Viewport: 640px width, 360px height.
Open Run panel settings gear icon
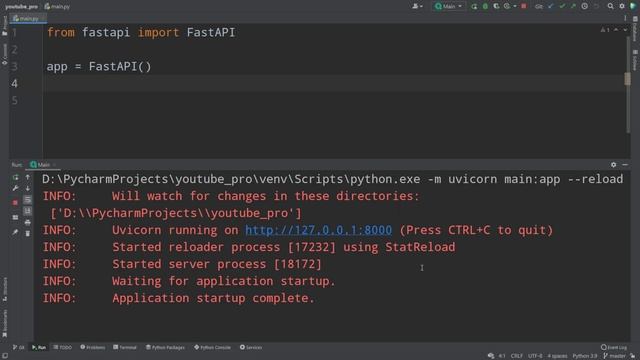click(x=613, y=164)
